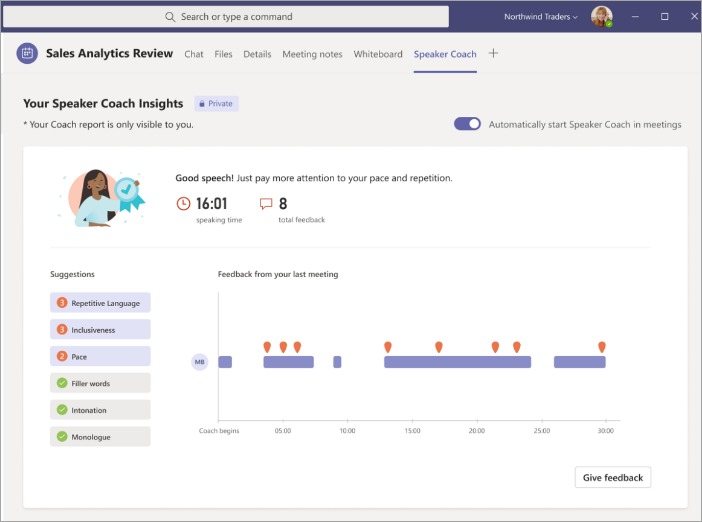Click the award badge illustration
The width and height of the screenshot is (702, 522).
[x=129, y=193]
